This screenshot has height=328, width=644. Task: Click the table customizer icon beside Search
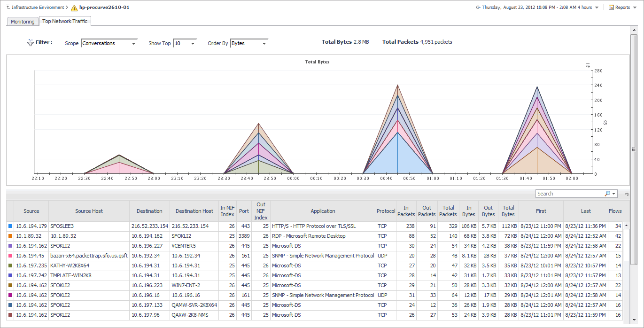tap(627, 194)
